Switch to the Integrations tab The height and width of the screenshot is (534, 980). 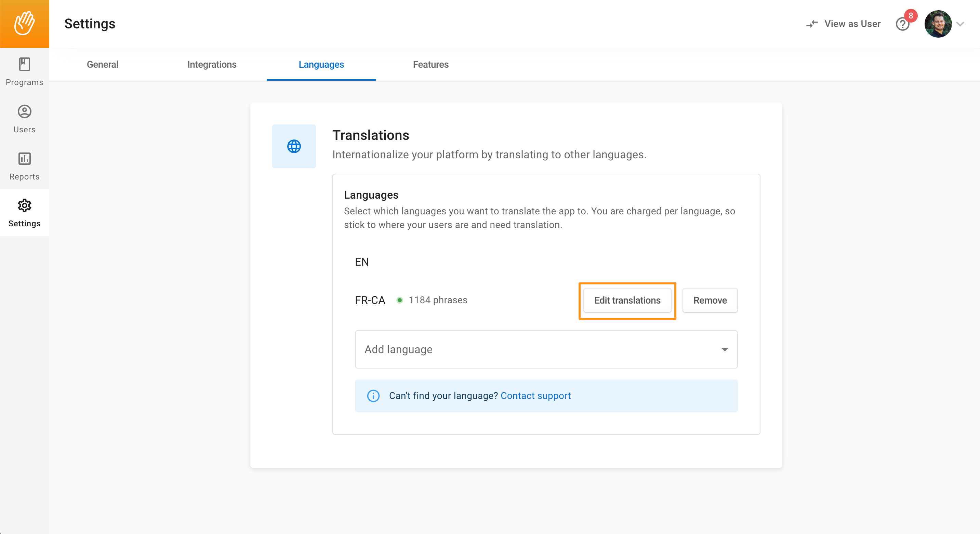(x=212, y=65)
